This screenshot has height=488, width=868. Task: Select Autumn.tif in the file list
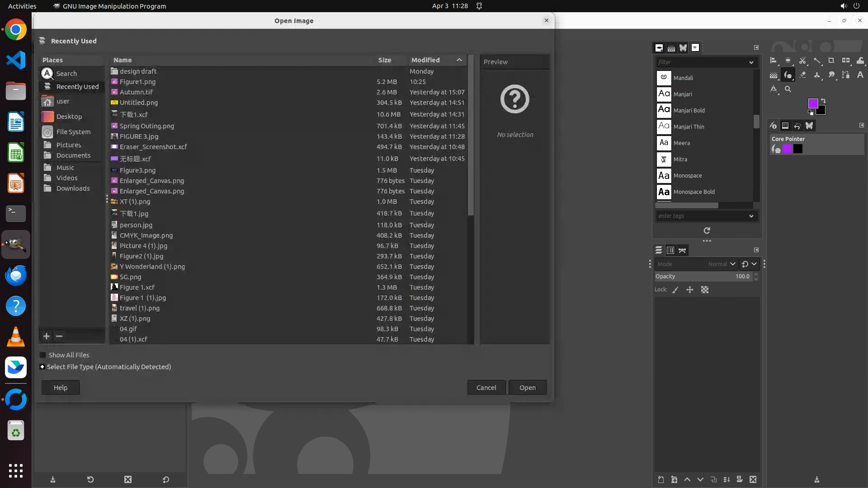136,92
